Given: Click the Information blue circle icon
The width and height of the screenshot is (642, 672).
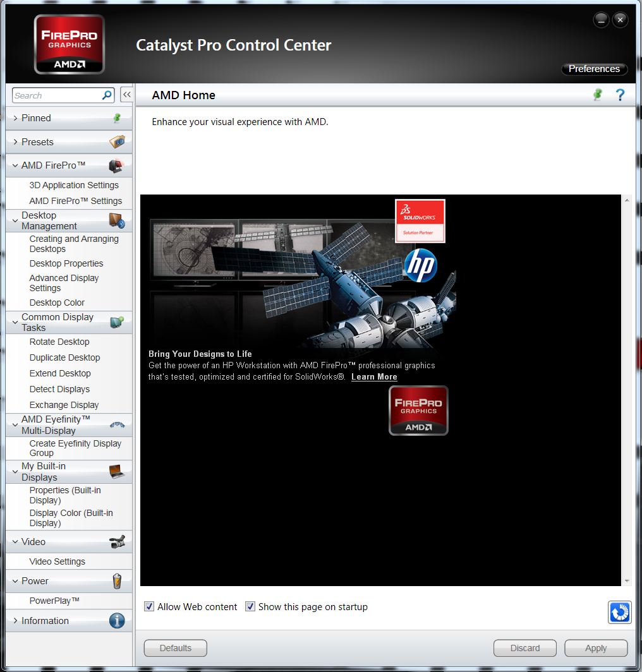Looking at the screenshot, I should tap(117, 621).
